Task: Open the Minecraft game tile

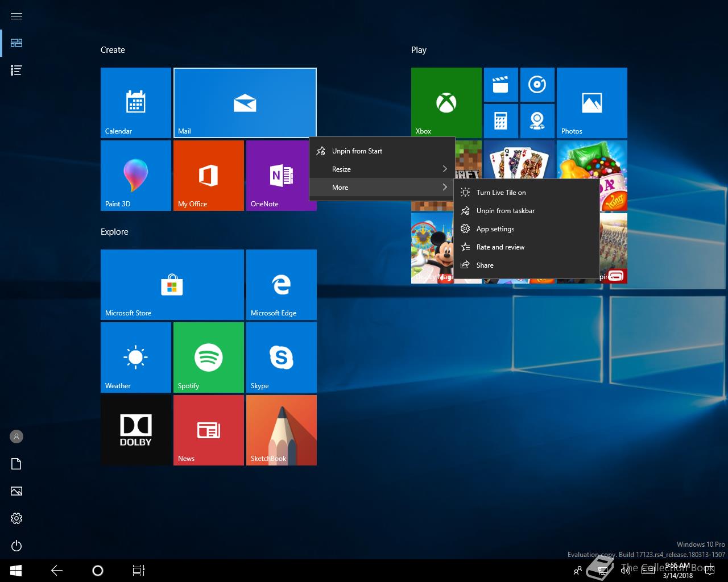Action: [469, 159]
